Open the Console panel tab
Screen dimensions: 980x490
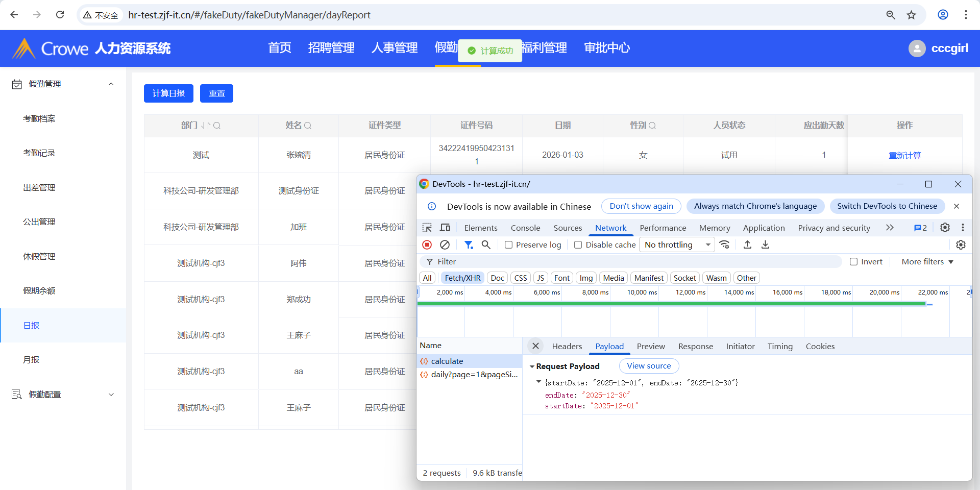pos(525,228)
